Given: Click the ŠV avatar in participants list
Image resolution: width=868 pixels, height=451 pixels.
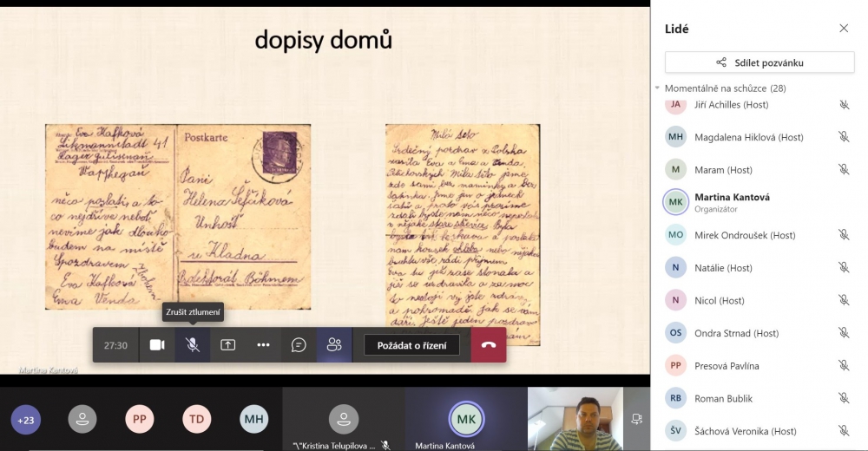Looking at the screenshot, I should click(x=676, y=430).
